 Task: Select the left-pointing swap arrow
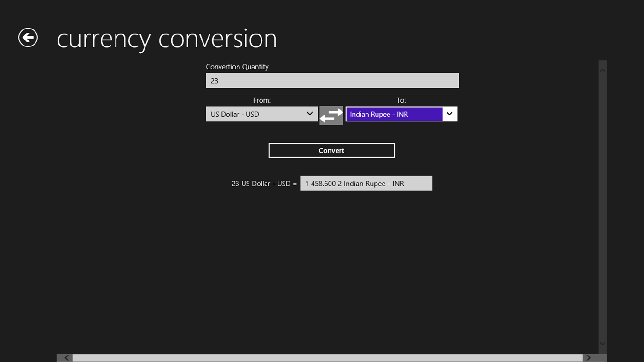[326, 120]
